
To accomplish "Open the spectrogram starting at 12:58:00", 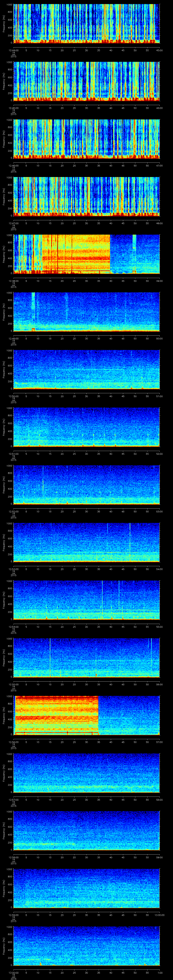I will (87, 831).
